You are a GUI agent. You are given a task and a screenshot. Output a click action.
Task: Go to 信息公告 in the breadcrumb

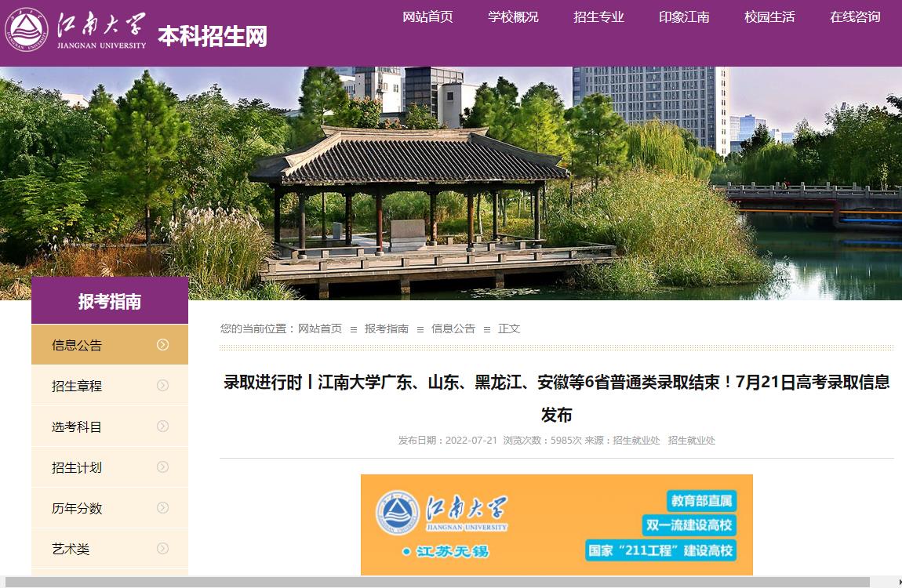453,328
